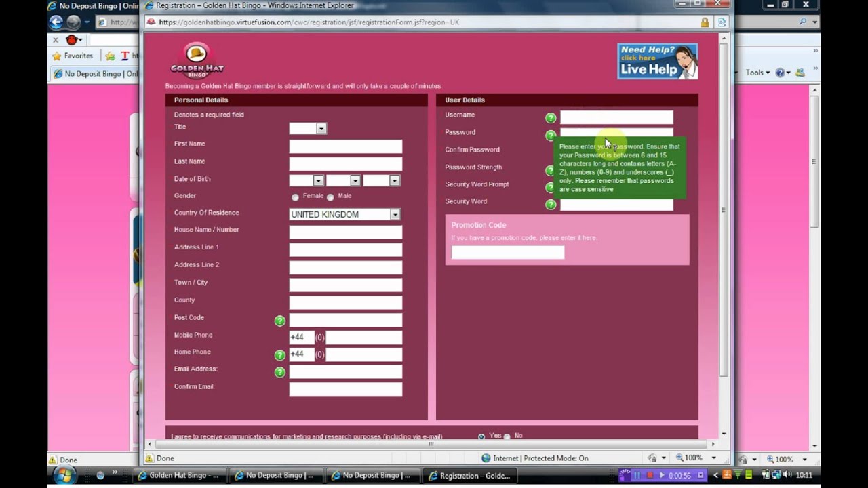Screen dimensions: 868x488
Task: Open the Favorites menu
Action: (73, 56)
